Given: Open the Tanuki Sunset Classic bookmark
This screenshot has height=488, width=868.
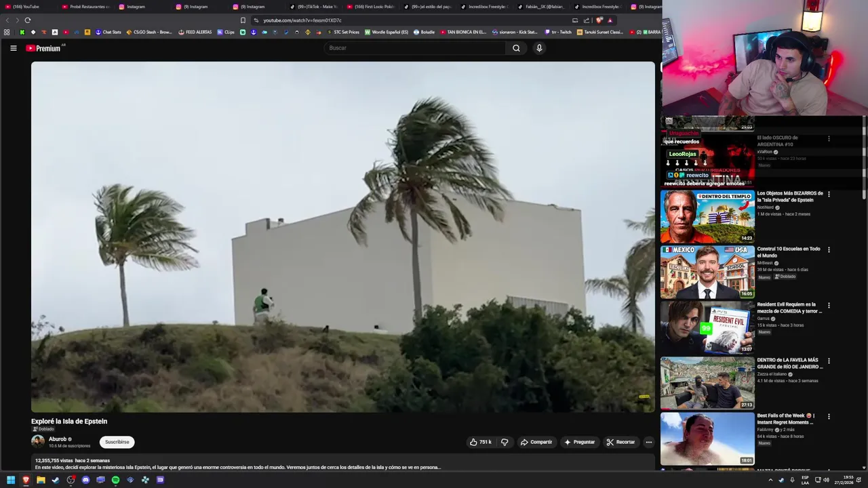Looking at the screenshot, I should click(600, 32).
